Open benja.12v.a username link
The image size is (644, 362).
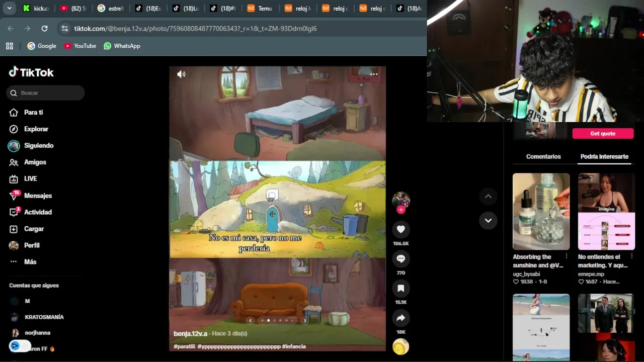tap(190, 333)
